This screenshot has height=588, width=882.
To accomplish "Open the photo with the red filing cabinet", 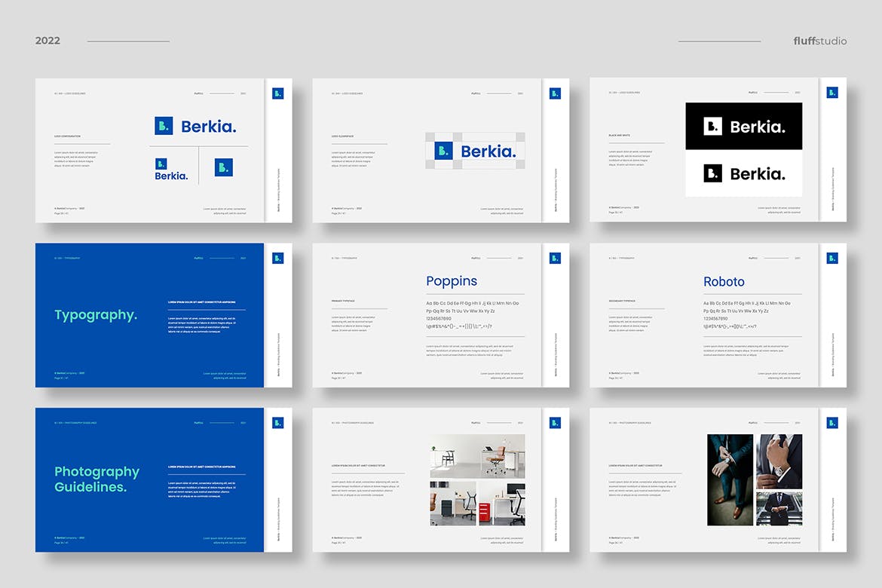I will (501, 504).
